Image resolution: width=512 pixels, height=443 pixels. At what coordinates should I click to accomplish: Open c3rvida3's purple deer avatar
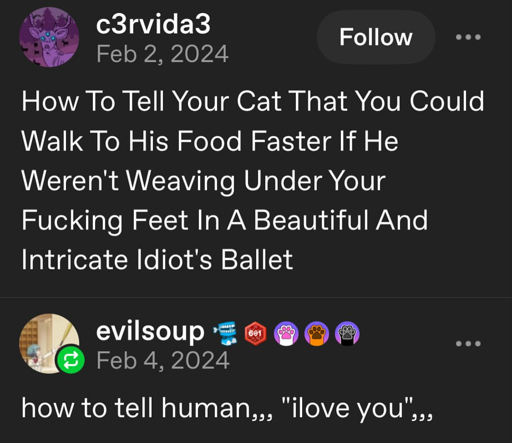click(49, 37)
